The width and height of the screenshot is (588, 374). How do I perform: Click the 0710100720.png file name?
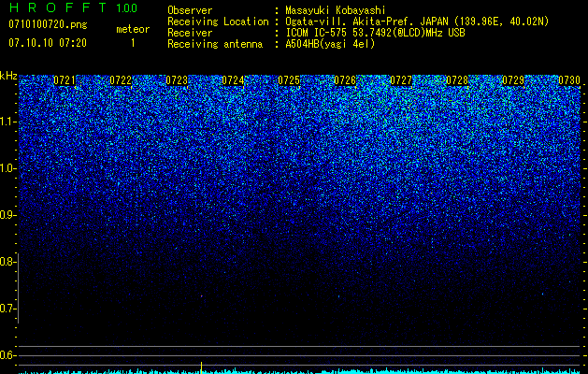pos(48,25)
